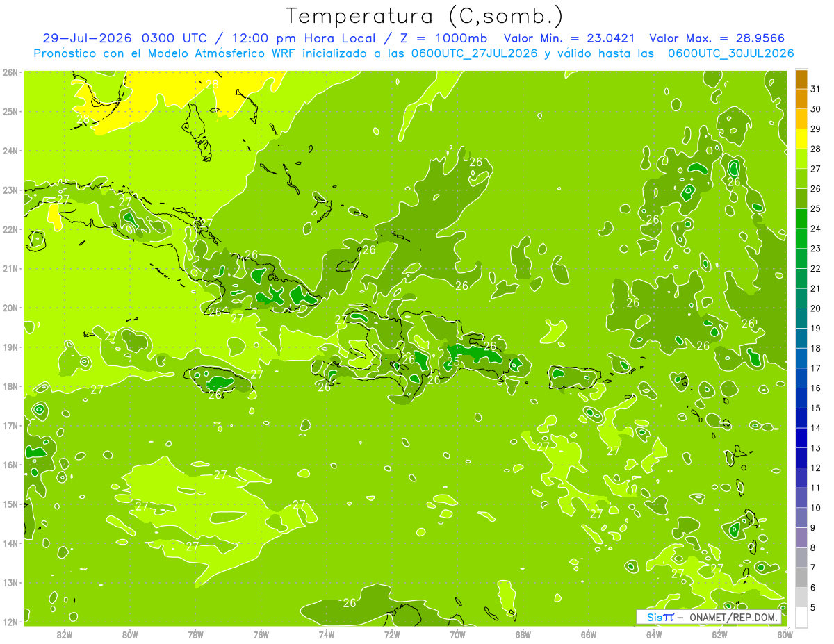Click the 22N latitude axis label
Screen dimensions: 834x644
pos(10,229)
